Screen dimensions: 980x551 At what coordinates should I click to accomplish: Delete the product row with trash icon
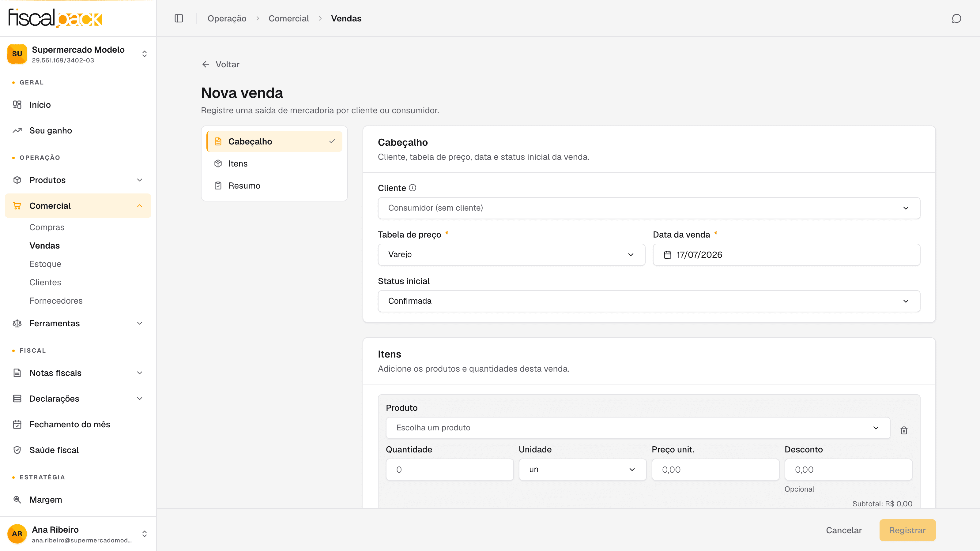click(x=904, y=430)
